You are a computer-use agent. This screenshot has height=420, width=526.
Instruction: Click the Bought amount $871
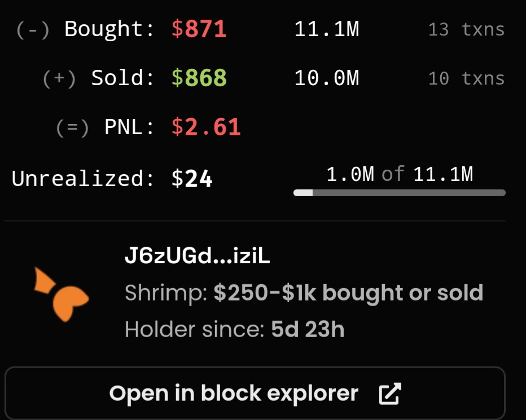coord(199,29)
